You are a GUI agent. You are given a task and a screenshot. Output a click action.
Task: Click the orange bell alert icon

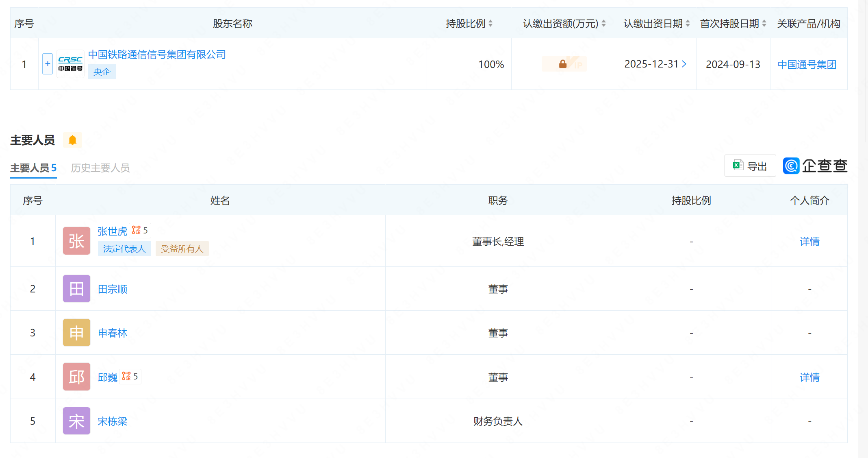pyautogui.click(x=72, y=140)
